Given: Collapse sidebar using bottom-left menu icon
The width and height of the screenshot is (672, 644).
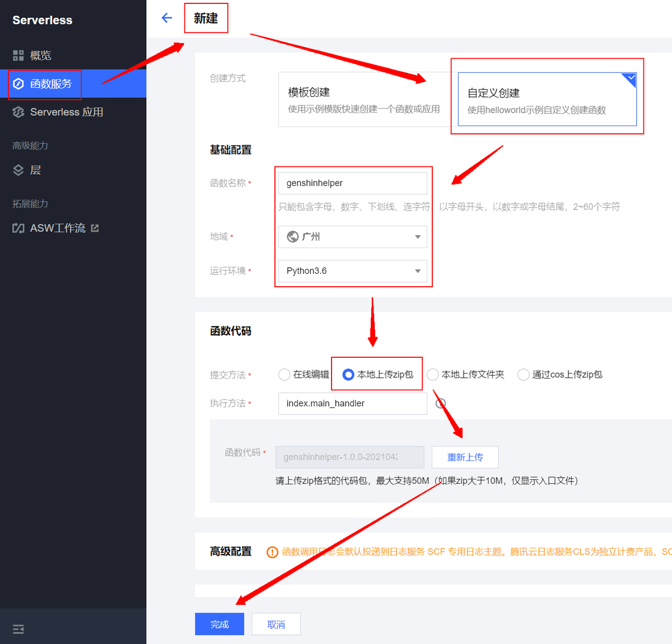Looking at the screenshot, I should tap(18, 629).
